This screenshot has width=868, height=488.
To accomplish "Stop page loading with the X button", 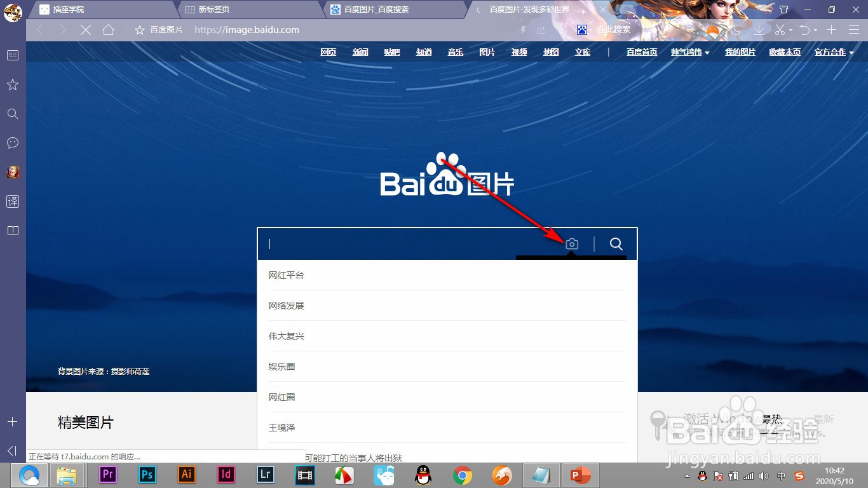I will tap(86, 30).
